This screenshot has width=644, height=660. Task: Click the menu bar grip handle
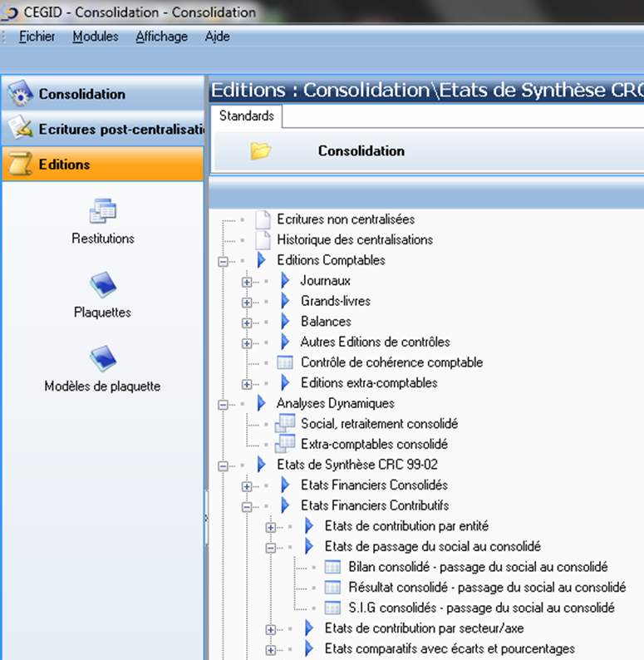click(x=4, y=37)
